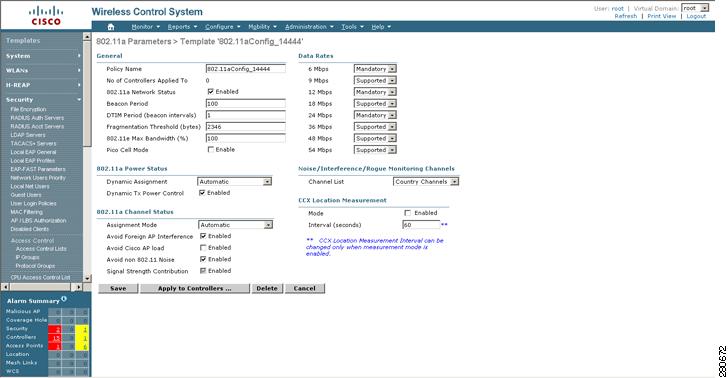Open the 12 Mbps data rate dropdown

[375, 92]
